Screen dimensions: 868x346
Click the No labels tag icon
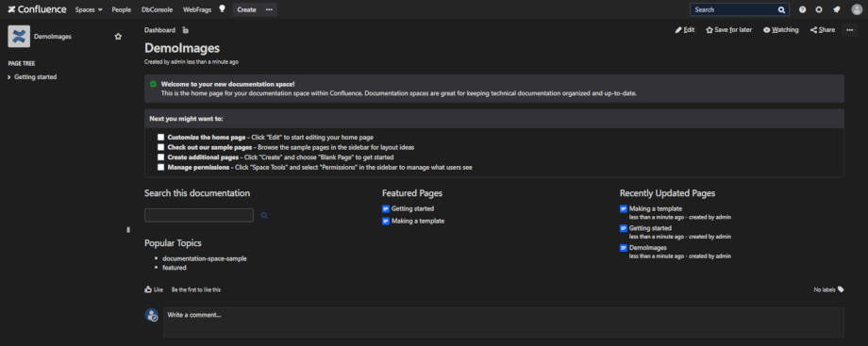point(841,289)
